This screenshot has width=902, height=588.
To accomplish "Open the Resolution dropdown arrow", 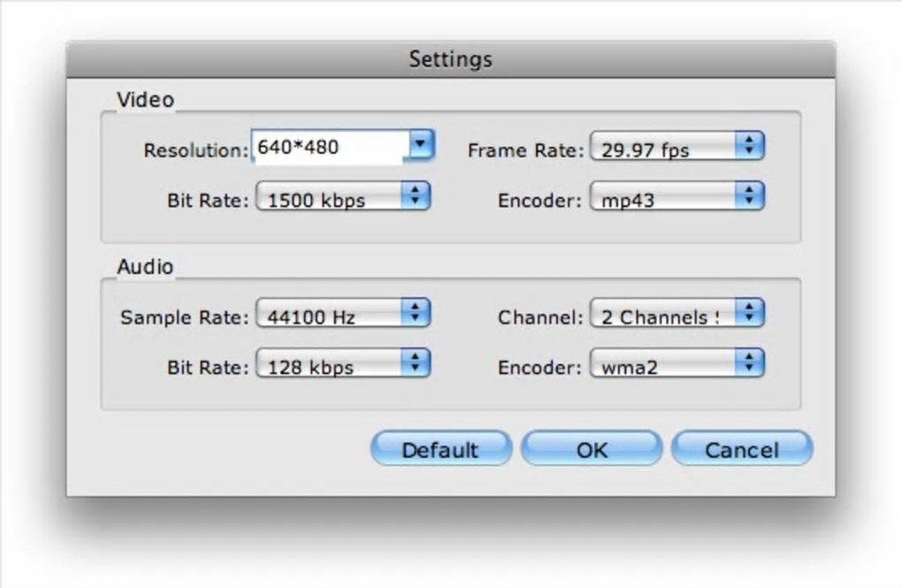I will pyautogui.click(x=422, y=146).
